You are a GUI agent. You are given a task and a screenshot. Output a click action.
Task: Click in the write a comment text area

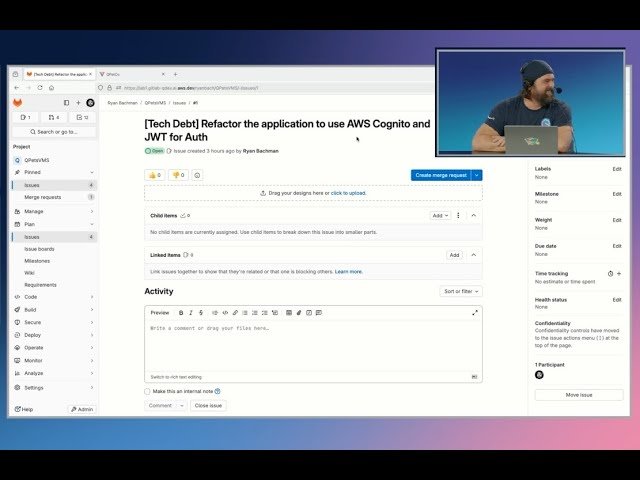[x=313, y=345]
